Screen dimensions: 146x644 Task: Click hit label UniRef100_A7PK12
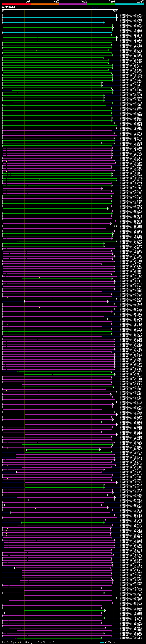(x=131, y=45)
